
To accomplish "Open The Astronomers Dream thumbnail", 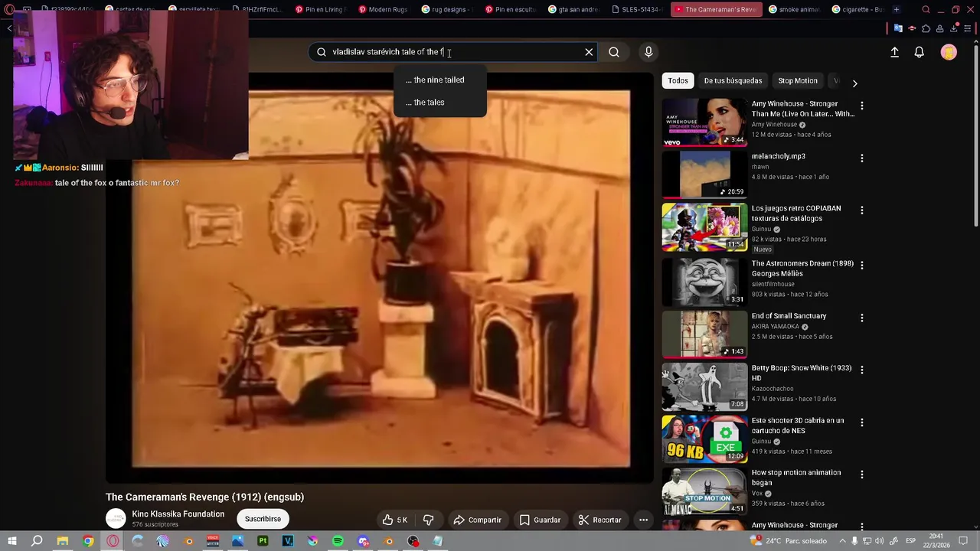I will click(704, 281).
